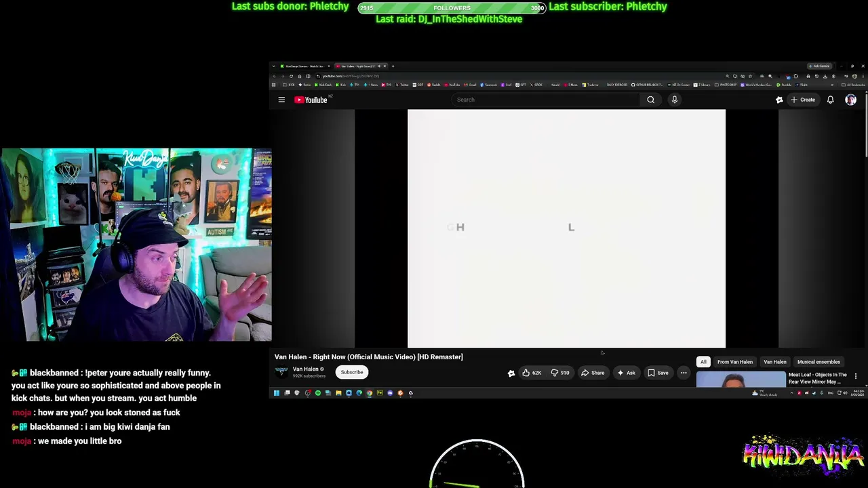Subscribe to the Van Halen channel
Image resolution: width=868 pixels, height=488 pixels.
tap(352, 372)
